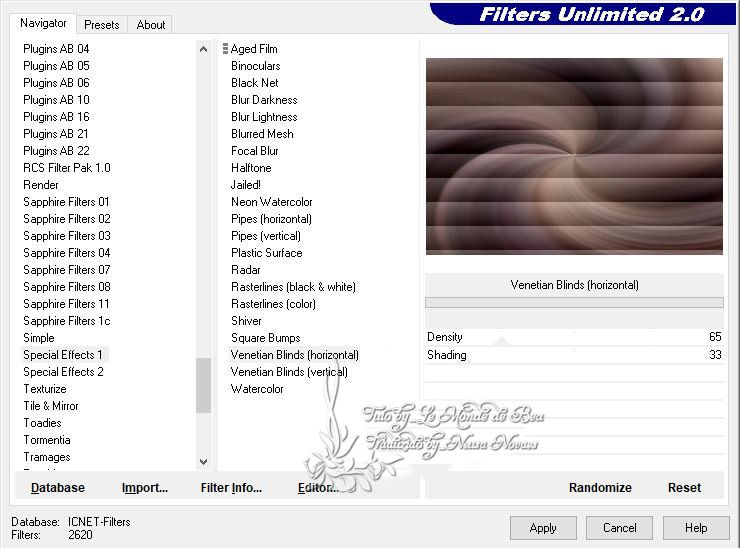
Task: Choose the Binoculars filter
Action: point(255,66)
